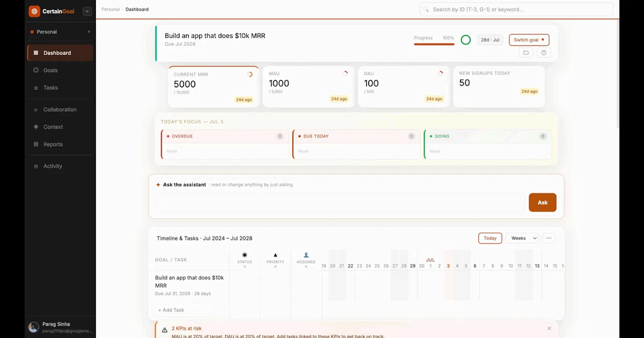Click the search magnifier icon
The image size is (644, 338).
426,9
